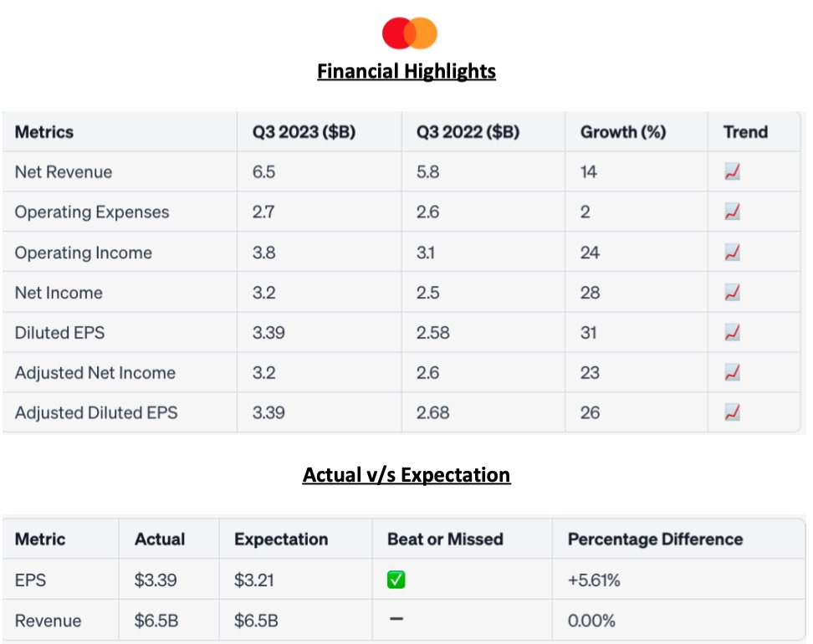Image resolution: width=813 pixels, height=644 pixels.
Task: Click the green EPS beat checkmark
Action: tap(396, 580)
